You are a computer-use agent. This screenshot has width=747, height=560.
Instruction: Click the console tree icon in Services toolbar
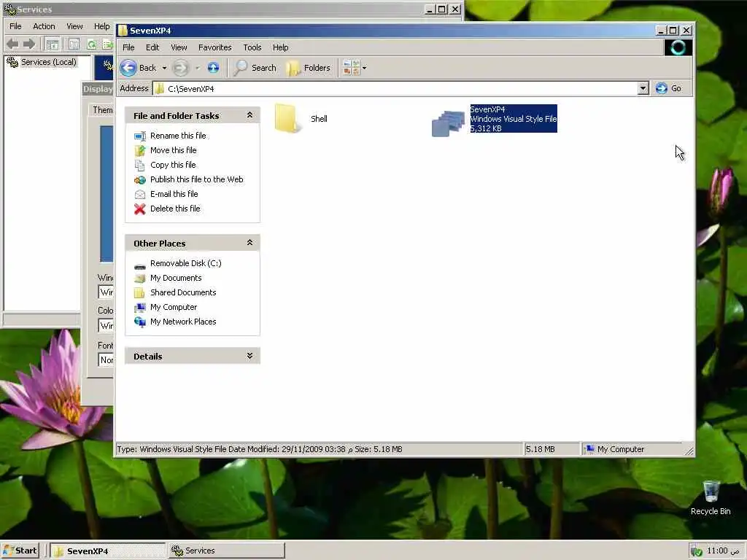(53, 44)
